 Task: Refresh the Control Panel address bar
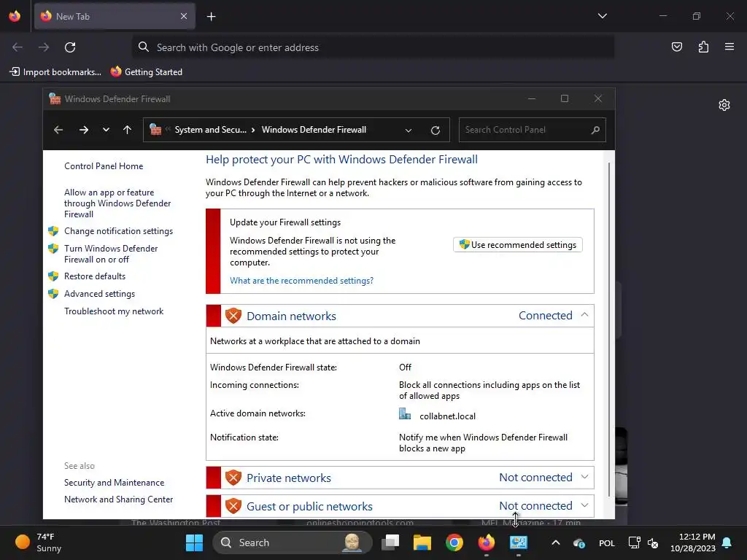click(435, 130)
